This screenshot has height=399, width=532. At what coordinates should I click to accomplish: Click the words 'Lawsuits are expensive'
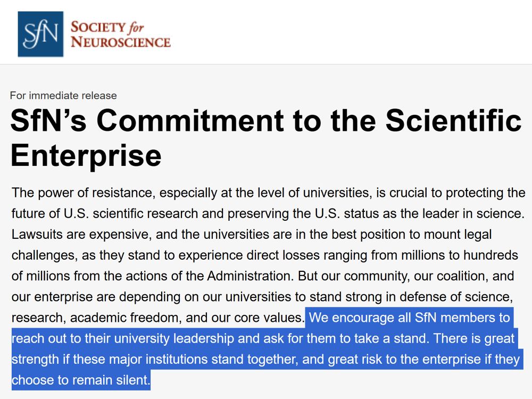pos(64,234)
